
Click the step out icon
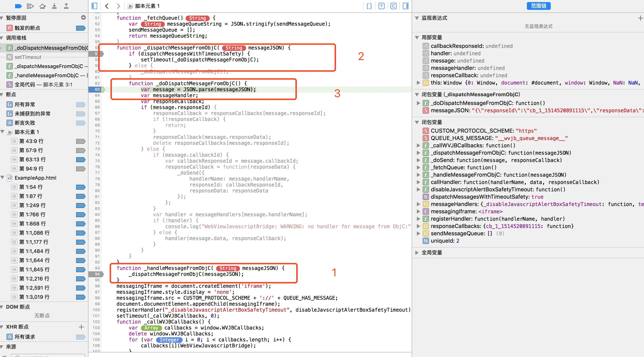[x=66, y=6]
